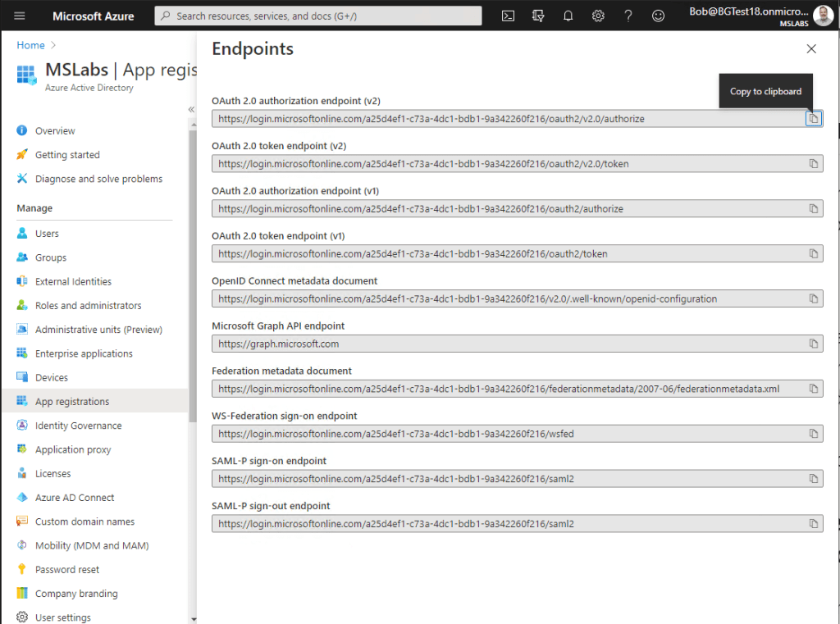
Task: Copy the Microsoft Graph API endpoint
Action: tap(813, 344)
